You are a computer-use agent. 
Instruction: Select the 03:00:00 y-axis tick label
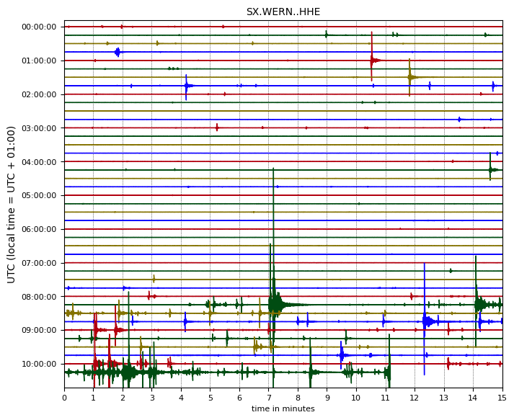click(39, 128)
